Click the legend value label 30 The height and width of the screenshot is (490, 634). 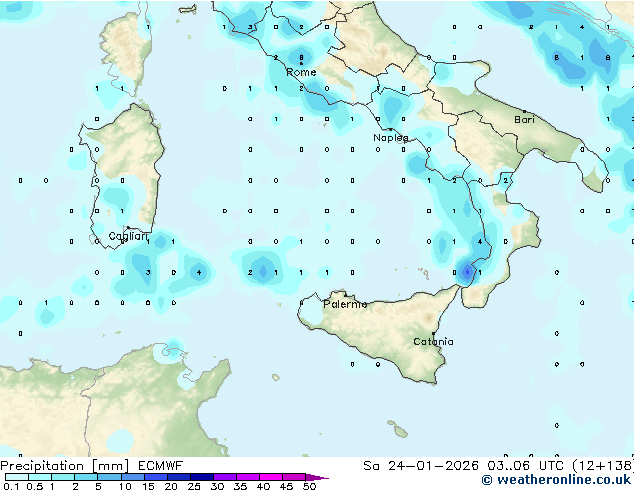217,486
